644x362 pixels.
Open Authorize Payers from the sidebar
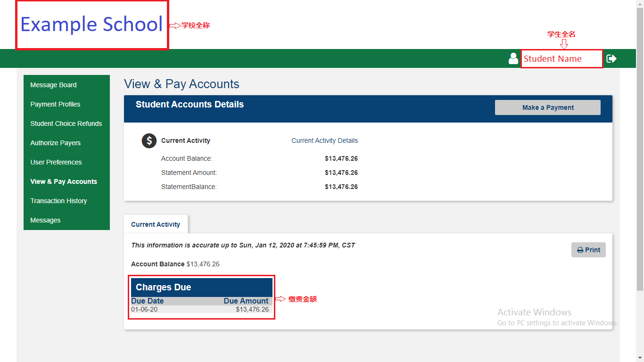click(54, 143)
